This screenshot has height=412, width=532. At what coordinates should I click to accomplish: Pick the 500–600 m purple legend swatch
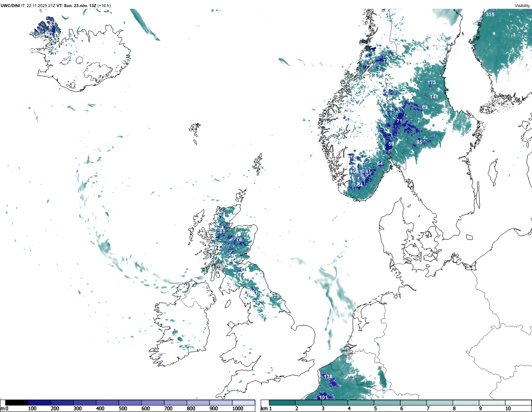click(130, 402)
